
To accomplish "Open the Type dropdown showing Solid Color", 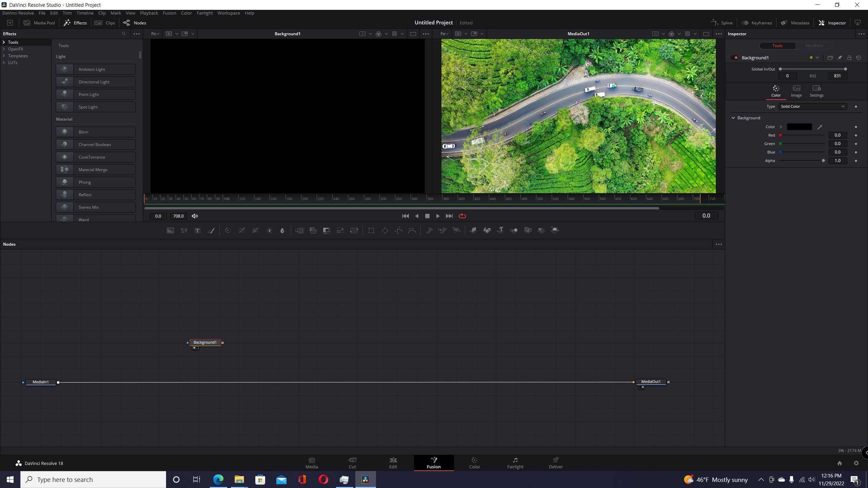I will click(812, 106).
